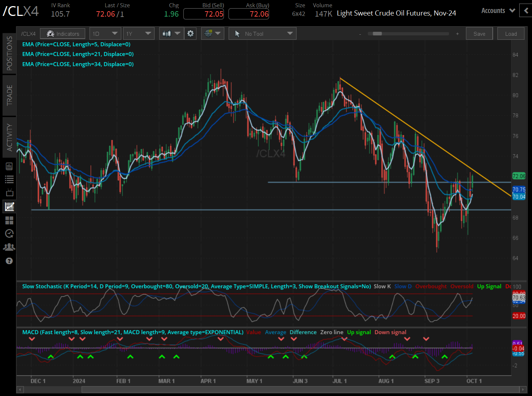Click the Save button
The image size is (532, 396).
coord(479,34)
